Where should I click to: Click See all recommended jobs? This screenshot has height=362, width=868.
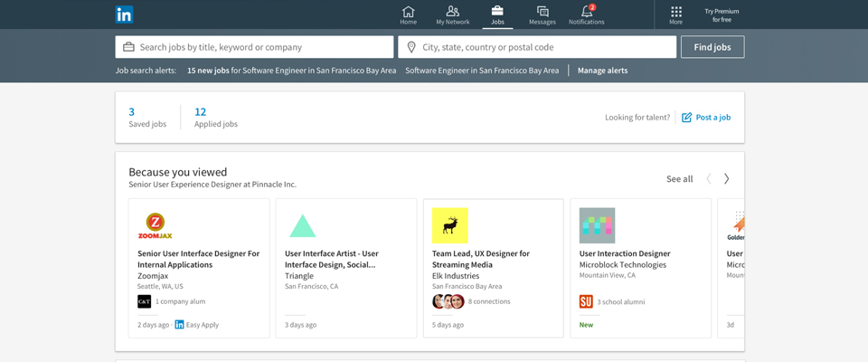[679, 179]
